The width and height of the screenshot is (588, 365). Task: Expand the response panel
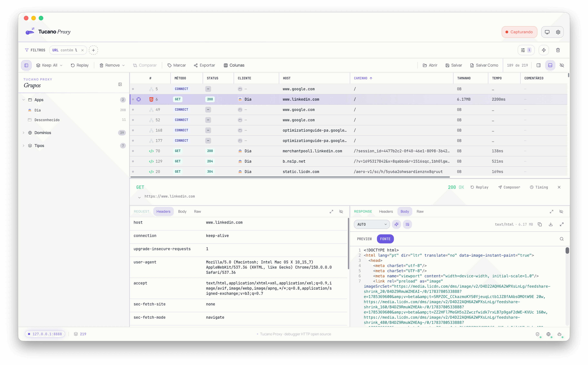(551, 211)
